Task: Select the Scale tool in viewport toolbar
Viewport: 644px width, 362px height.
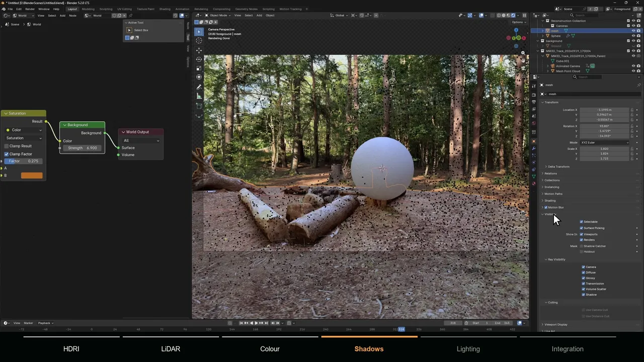Action: pyautogui.click(x=199, y=68)
